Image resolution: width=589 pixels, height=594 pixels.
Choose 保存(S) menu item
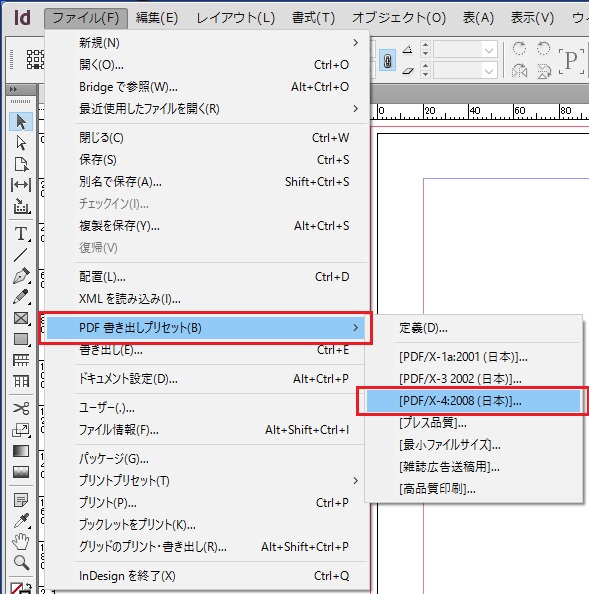tap(207, 160)
